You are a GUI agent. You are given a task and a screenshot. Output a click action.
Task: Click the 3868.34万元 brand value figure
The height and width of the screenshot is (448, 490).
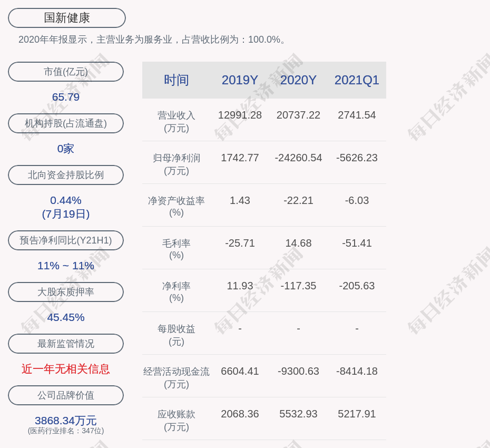tap(66, 421)
